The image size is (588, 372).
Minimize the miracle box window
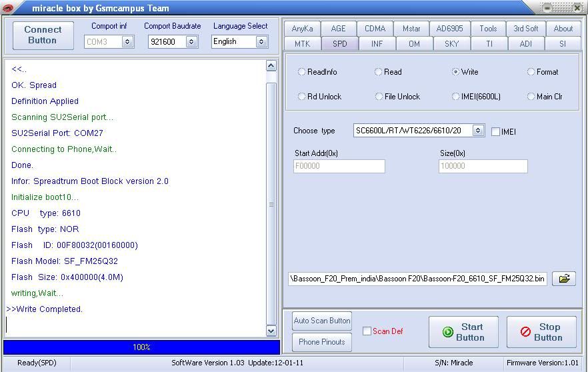click(547, 8)
